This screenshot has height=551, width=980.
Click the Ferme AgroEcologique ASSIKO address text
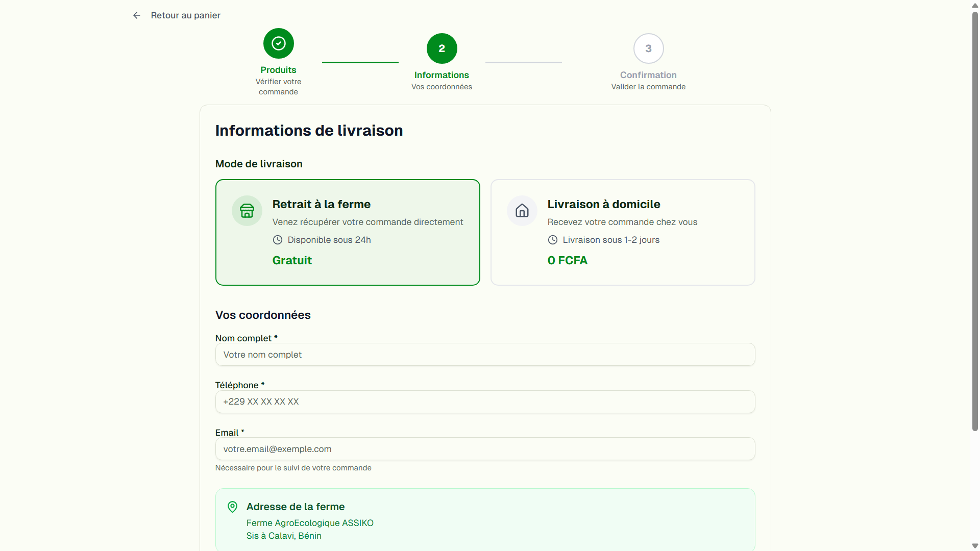(310, 523)
